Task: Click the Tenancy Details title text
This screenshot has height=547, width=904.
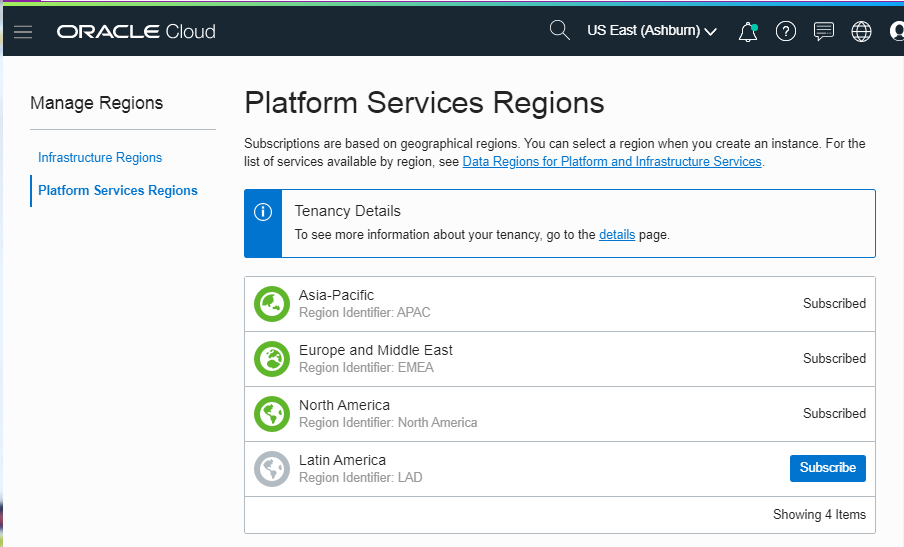Action: (x=348, y=211)
